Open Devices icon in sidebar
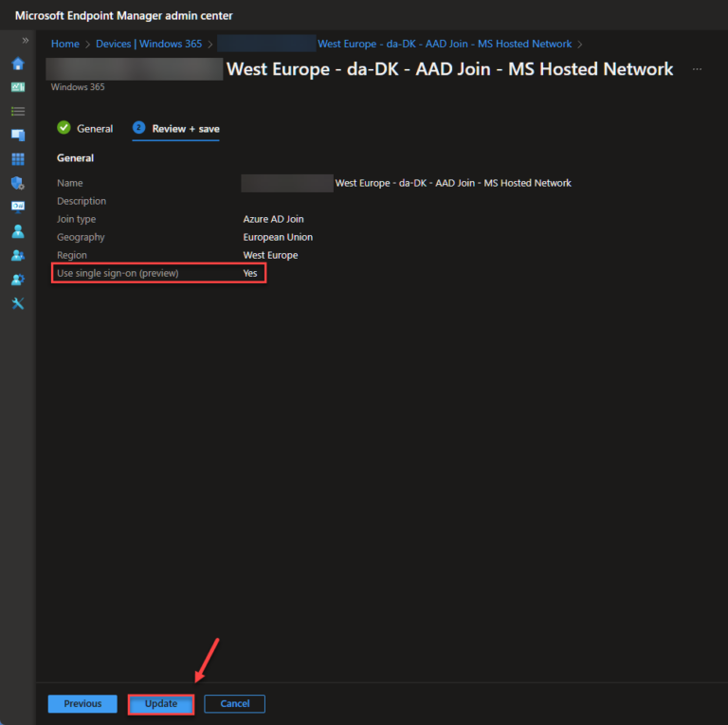The image size is (728, 725). (x=17, y=136)
